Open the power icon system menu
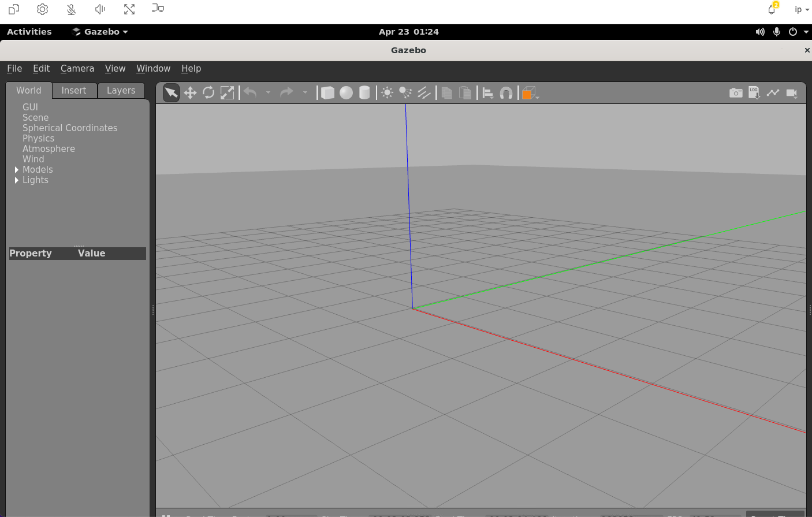Viewport: 812px width, 517px height. 793,32
